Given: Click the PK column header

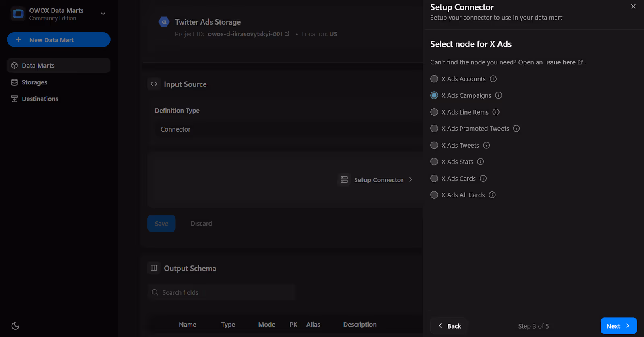Looking at the screenshot, I should tap(293, 325).
